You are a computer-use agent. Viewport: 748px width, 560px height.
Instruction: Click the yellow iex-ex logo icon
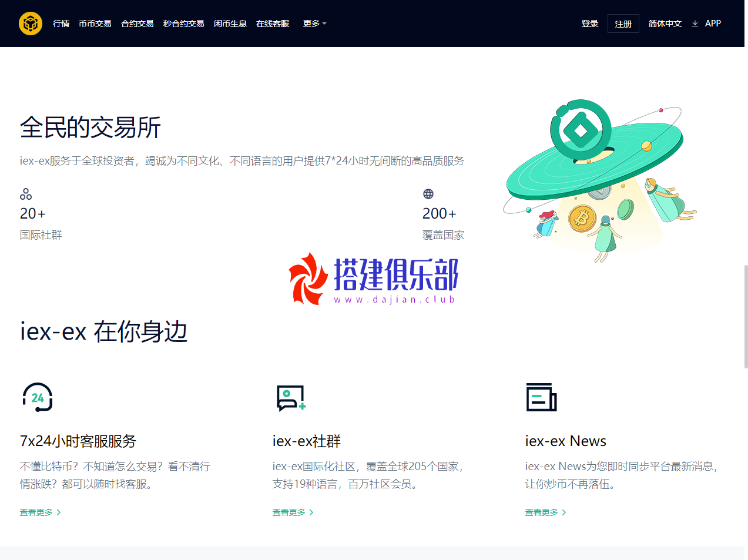click(x=31, y=24)
